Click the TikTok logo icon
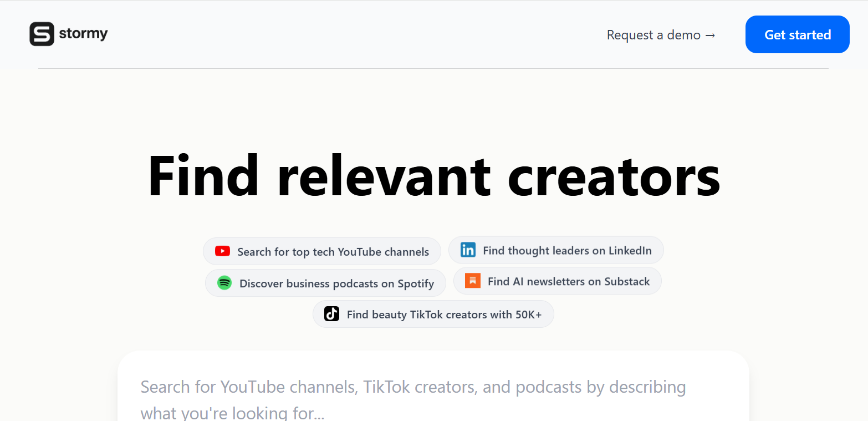 [x=331, y=314]
